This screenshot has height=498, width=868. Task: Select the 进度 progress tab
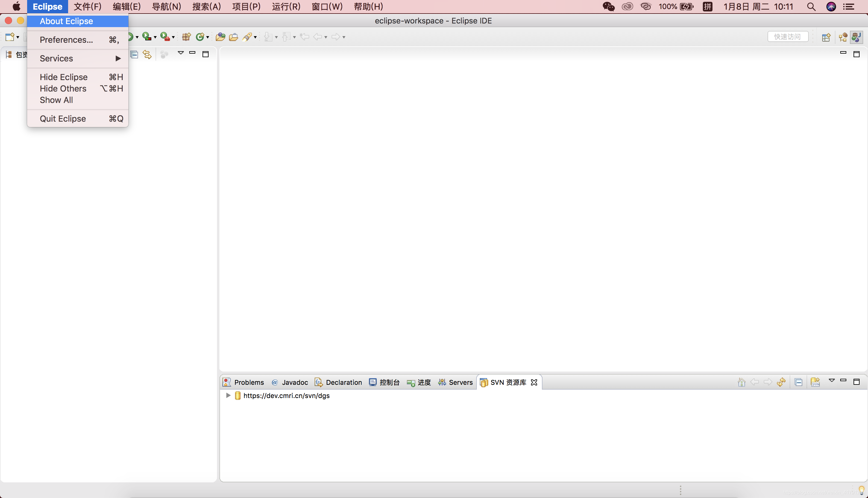click(x=419, y=382)
